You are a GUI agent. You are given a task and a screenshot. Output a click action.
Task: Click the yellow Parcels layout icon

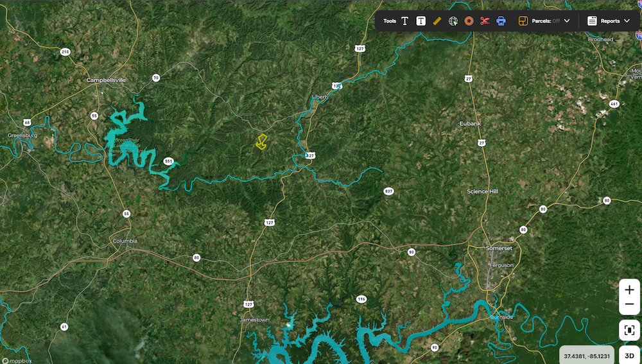pos(523,21)
